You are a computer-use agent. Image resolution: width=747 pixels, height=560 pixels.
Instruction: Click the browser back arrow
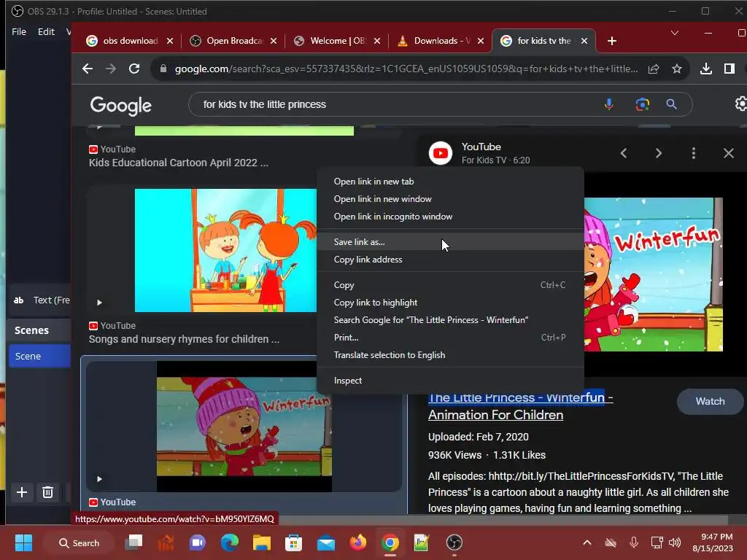[88, 69]
